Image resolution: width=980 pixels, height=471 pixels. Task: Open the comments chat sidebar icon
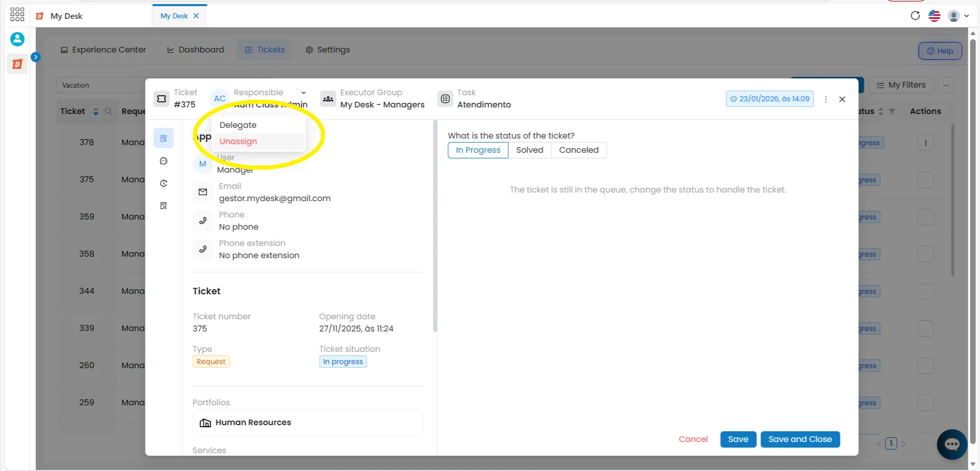pyautogui.click(x=164, y=161)
